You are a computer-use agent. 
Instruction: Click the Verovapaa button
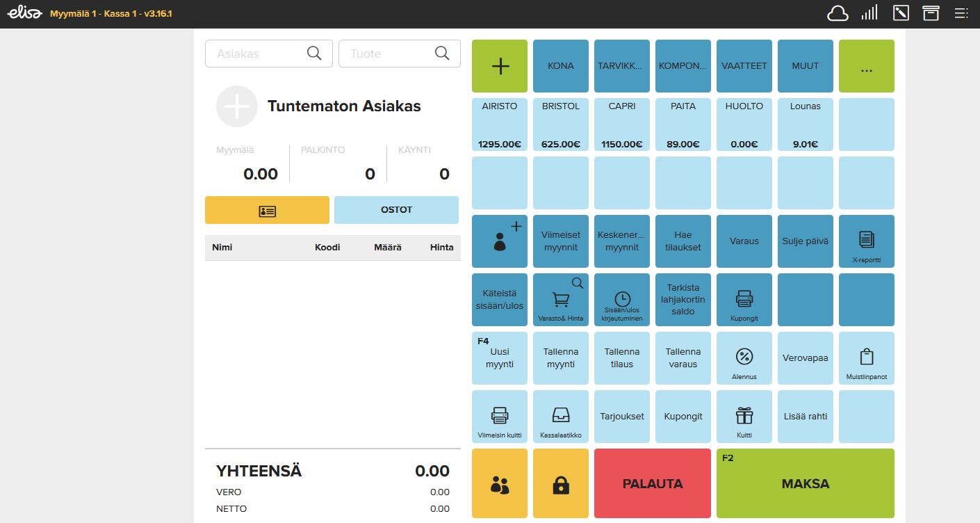(806, 358)
